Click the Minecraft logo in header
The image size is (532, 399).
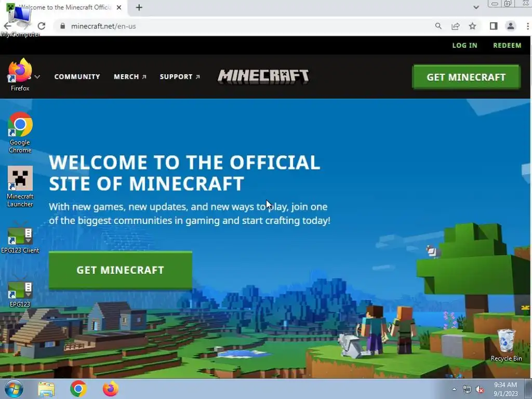click(263, 77)
